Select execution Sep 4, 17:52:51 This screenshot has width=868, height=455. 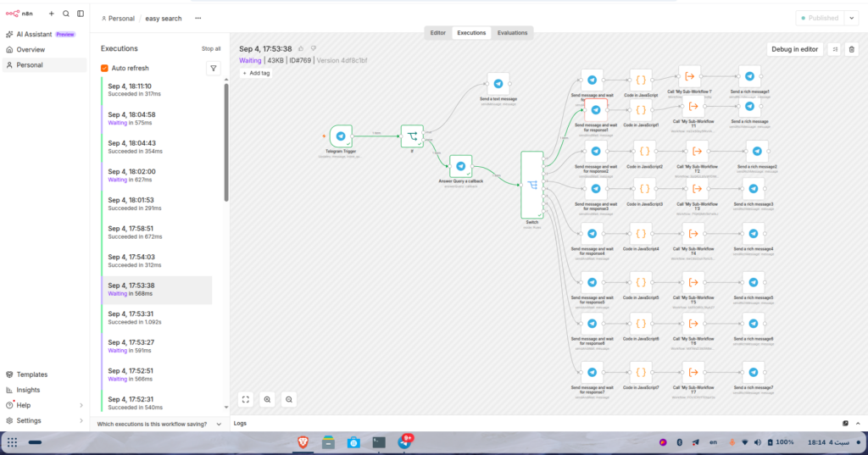(157, 375)
